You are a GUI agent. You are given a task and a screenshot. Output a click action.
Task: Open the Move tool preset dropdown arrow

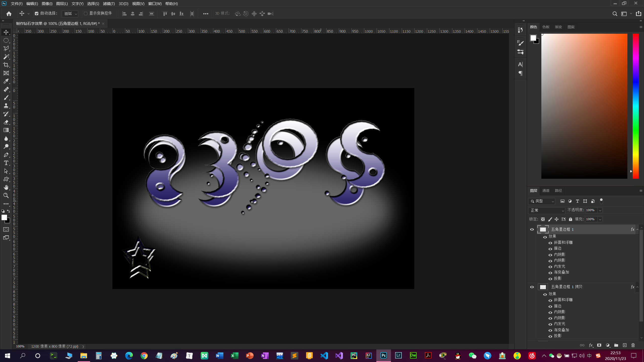click(28, 14)
